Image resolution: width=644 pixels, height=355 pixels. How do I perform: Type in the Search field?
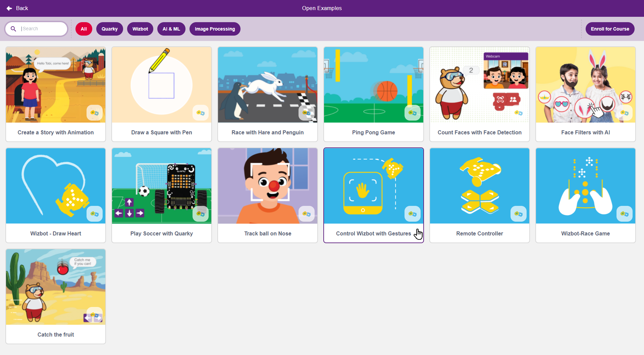(x=43, y=29)
